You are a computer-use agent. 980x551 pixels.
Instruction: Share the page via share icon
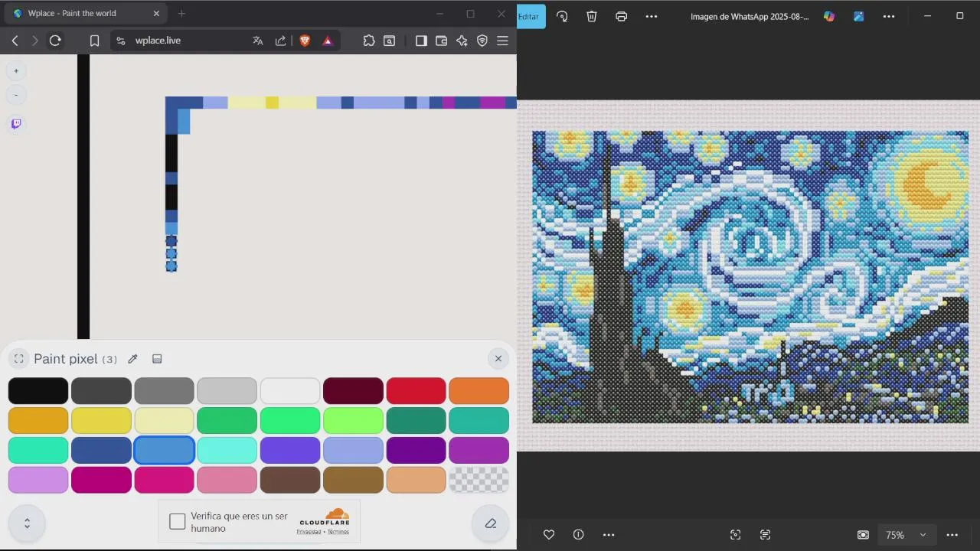tap(280, 41)
